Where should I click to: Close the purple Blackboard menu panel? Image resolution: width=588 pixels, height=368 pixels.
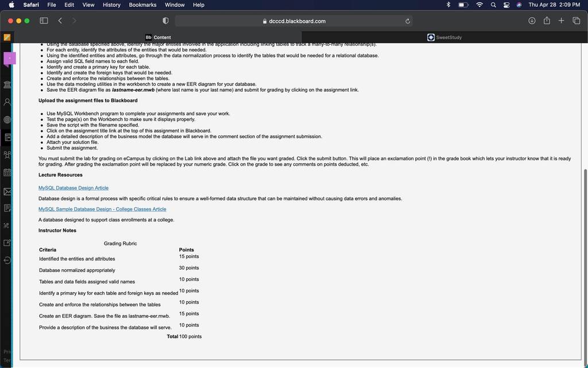click(x=10, y=59)
